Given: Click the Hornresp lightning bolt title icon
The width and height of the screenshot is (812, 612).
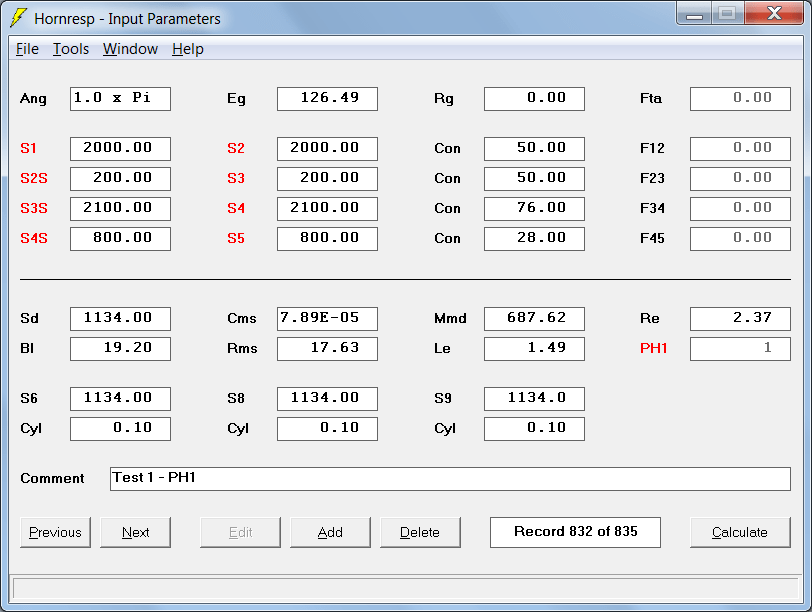Looking at the screenshot, I should 18,18.
